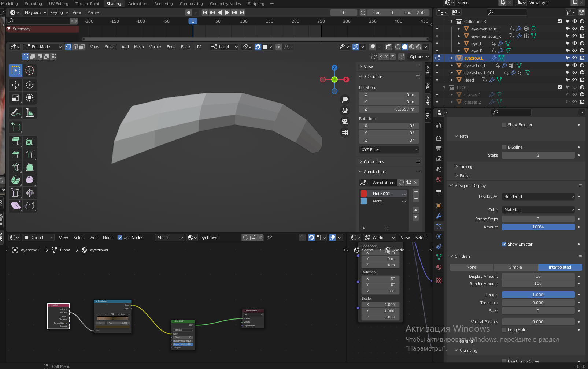Click the red Note.001 color swatch
This screenshot has height=369, width=588.
click(364, 194)
